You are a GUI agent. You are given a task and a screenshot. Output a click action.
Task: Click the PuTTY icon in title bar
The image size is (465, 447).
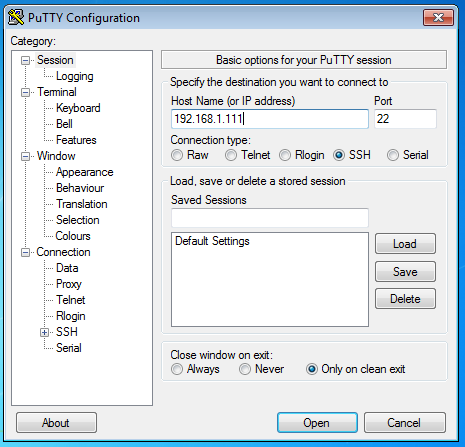[x=16, y=17]
